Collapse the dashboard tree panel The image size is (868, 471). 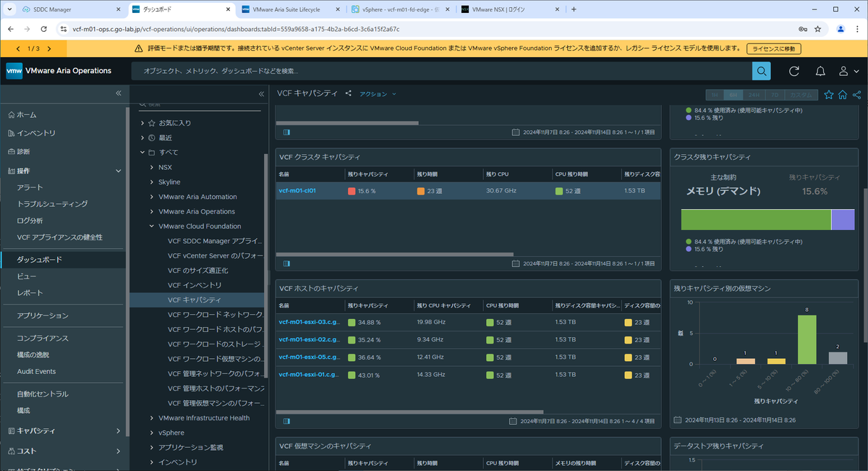point(261,93)
